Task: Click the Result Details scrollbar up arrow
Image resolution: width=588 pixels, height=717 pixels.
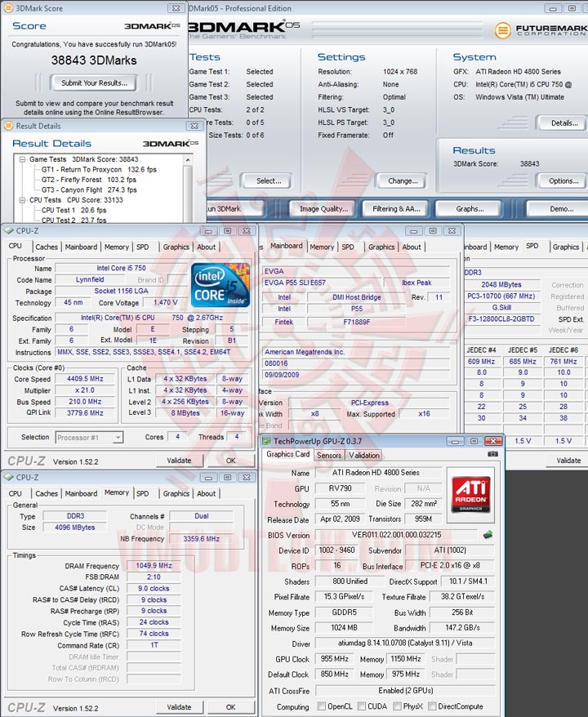Action: pos(188,160)
